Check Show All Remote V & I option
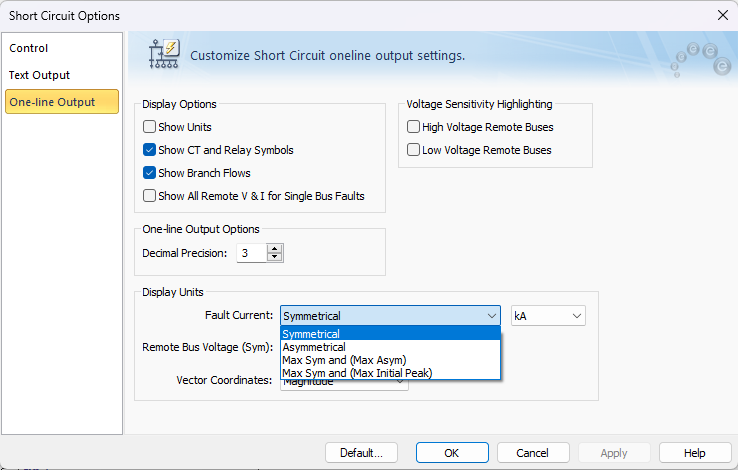The image size is (738, 470). click(149, 196)
